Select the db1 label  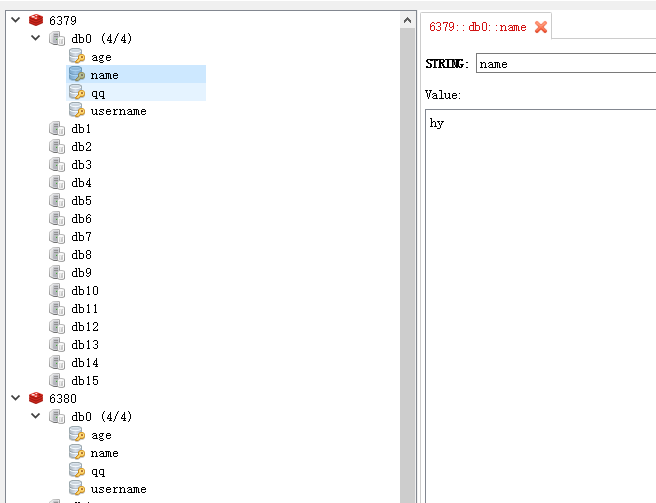[81, 128]
